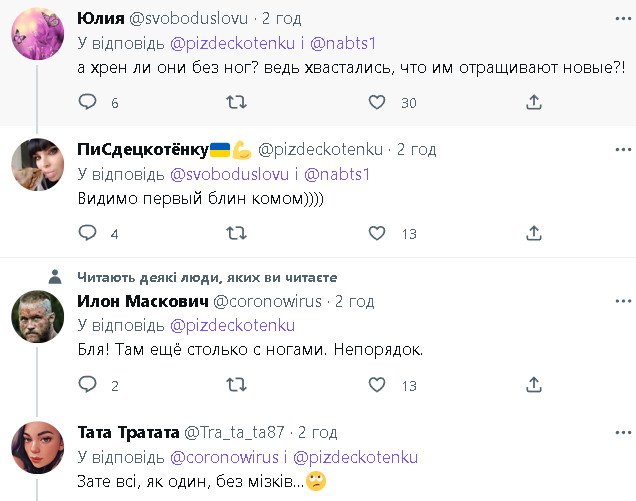Like Юлия's tweet with 30 likes

point(377,102)
